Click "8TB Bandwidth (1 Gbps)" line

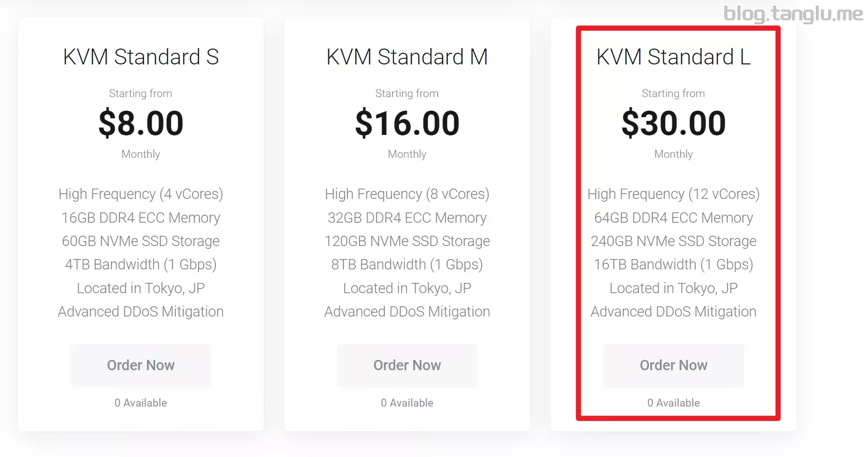407,264
